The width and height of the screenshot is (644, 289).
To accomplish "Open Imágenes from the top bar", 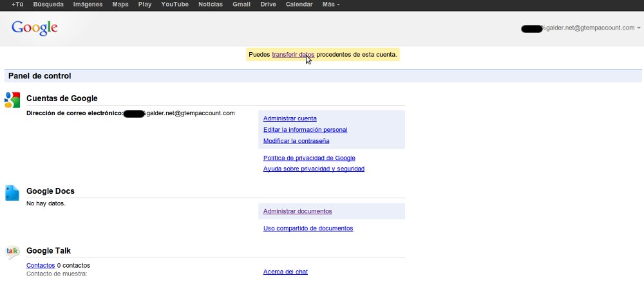I will (88, 5).
